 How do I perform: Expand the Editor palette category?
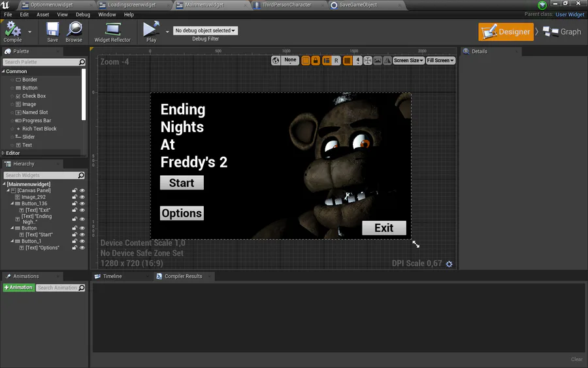coord(3,153)
